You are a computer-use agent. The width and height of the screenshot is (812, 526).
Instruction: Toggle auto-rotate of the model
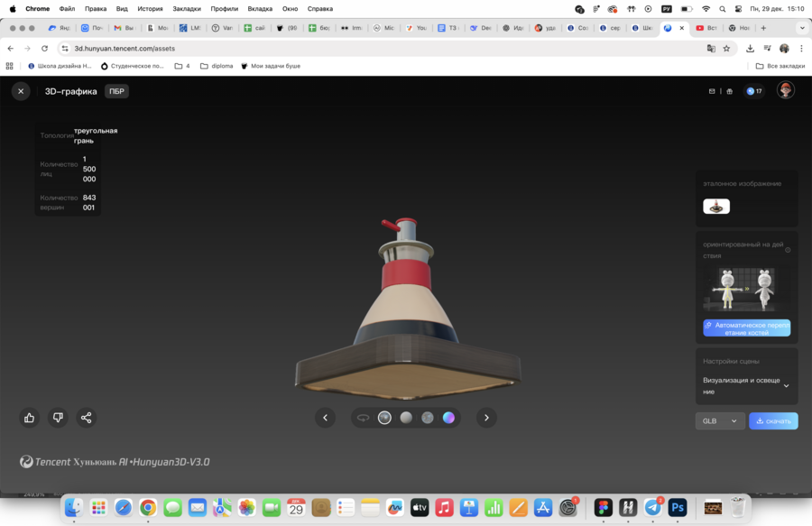pos(363,418)
